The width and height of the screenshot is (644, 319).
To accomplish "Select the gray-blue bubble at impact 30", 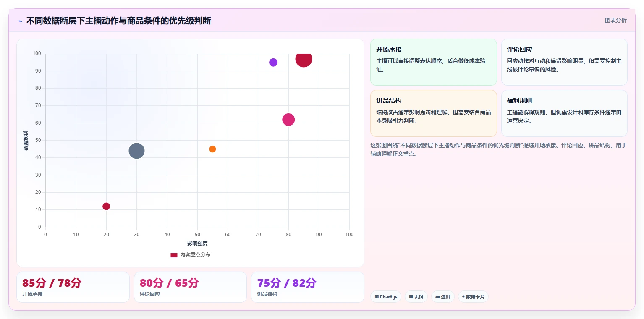I will tap(136, 151).
